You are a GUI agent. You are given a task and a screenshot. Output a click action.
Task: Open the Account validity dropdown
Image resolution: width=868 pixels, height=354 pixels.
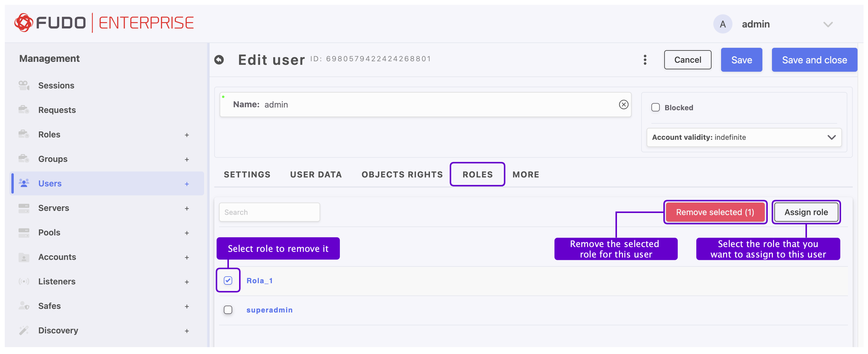(x=744, y=137)
